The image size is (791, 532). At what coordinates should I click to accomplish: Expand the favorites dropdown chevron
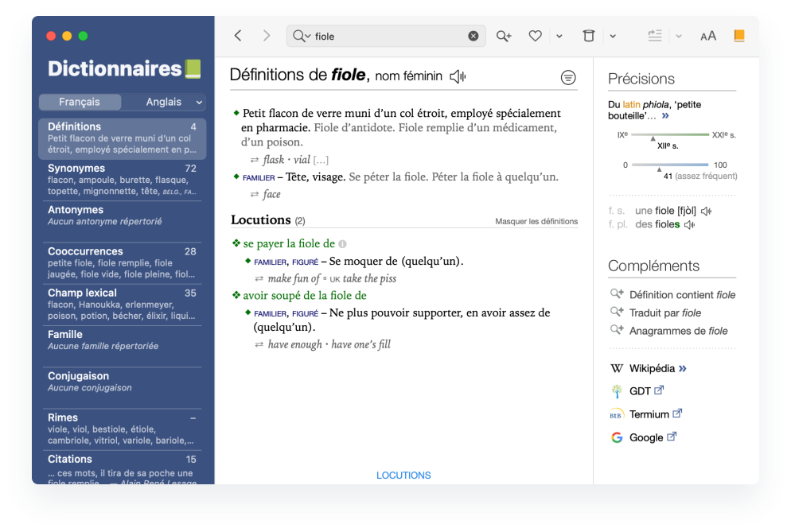pyautogui.click(x=559, y=36)
